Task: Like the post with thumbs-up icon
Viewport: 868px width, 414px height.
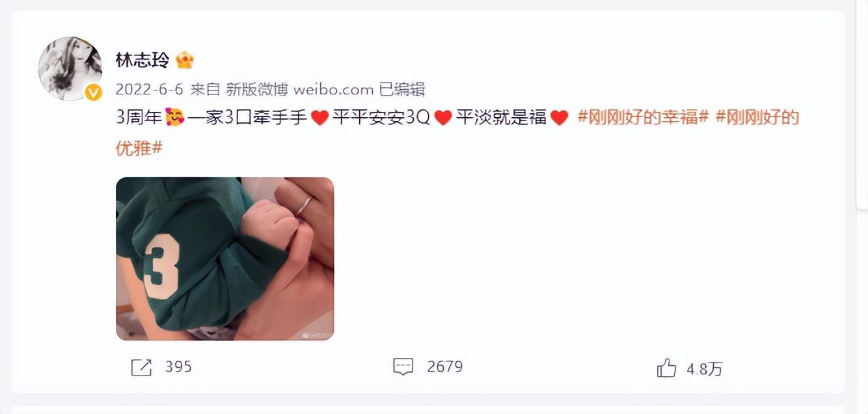Action: (666, 368)
